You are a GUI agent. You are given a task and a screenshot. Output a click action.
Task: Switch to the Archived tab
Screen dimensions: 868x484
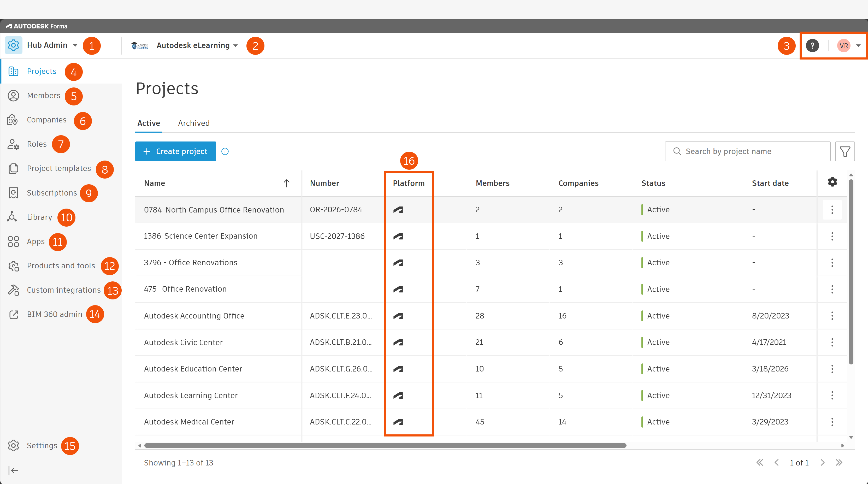194,123
